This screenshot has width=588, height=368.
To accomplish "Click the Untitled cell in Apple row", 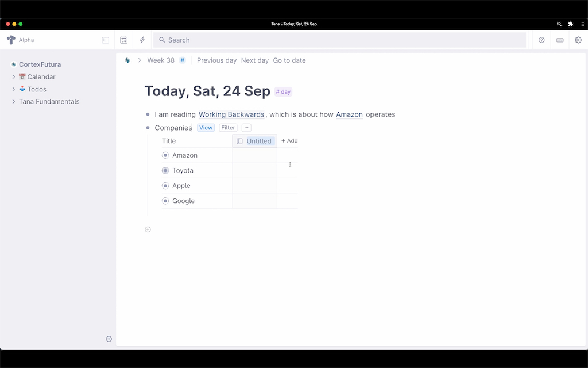I will click(254, 186).
